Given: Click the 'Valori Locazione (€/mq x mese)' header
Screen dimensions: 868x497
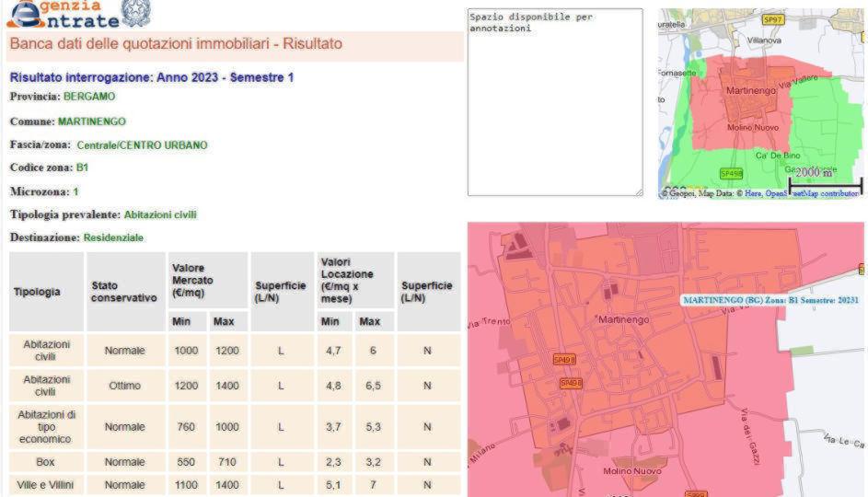Looking at the screenshot, I should (355, 281).
